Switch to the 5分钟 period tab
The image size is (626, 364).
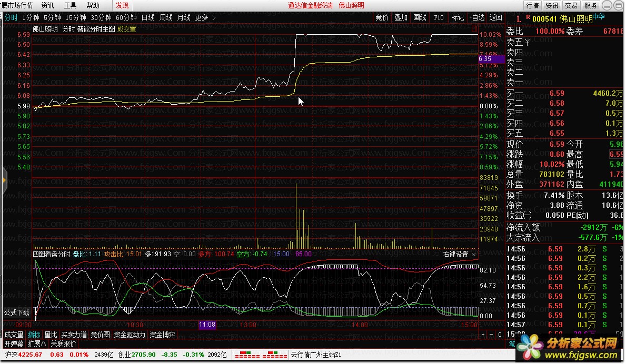(52, 17)
